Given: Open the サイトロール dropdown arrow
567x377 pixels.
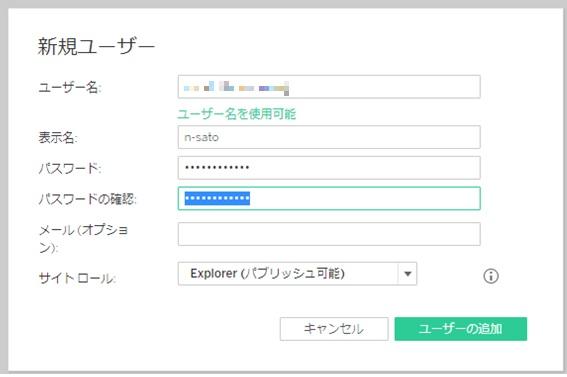Looking at the screenshot, I should [408, 274].
